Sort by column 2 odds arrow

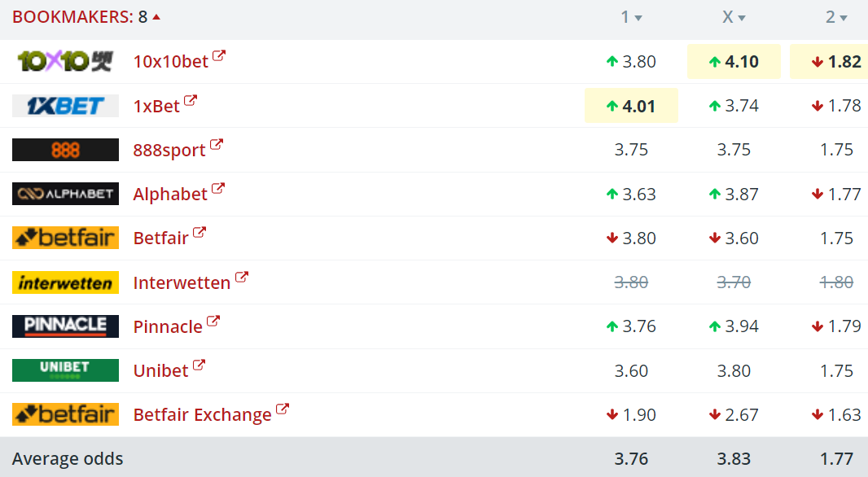click(844, 18)
